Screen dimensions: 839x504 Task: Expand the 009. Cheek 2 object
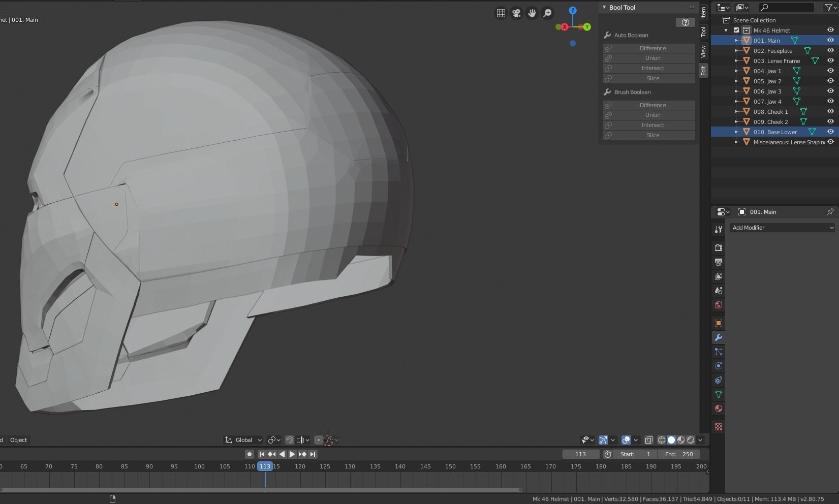click(x=736, y=122)
